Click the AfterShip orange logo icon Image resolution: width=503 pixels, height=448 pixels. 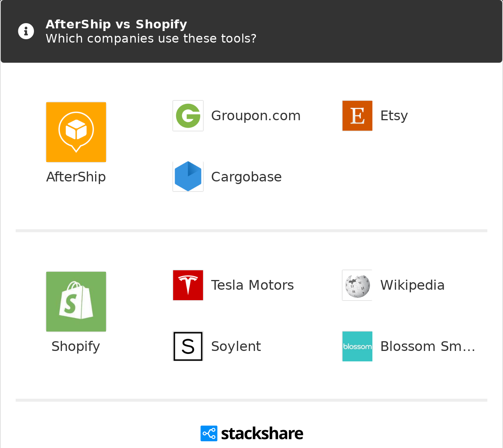click(76, 132)
